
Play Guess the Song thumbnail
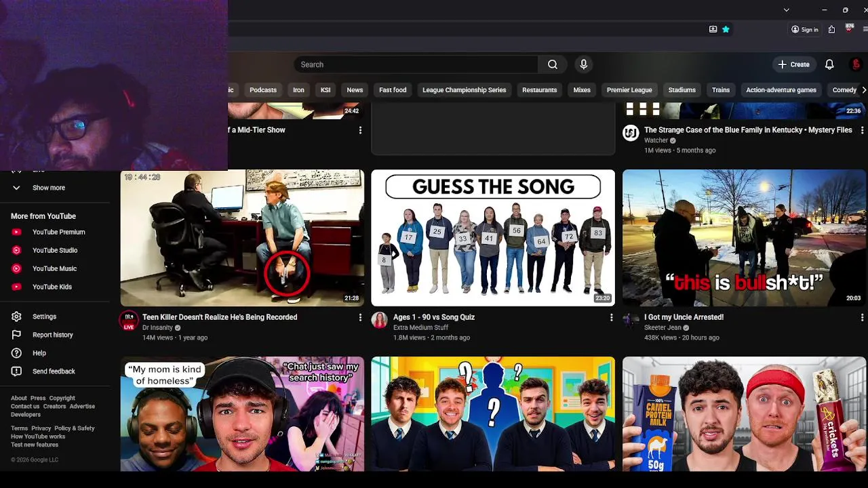493,238
